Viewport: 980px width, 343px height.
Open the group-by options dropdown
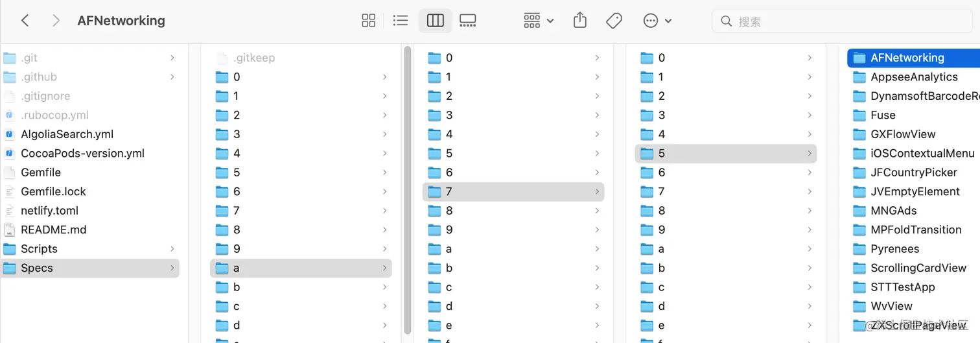tap(539, 21)
